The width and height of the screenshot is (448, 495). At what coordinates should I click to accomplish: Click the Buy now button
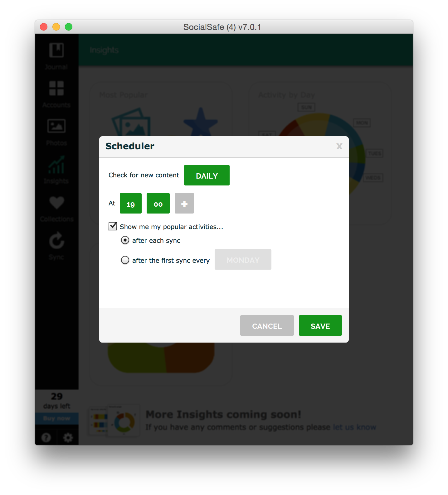(x=56, y=418)
